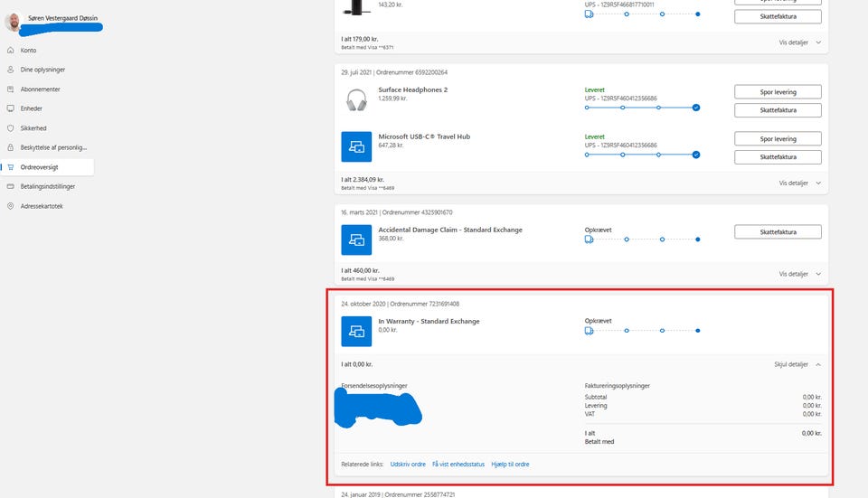The image size is (868, 498).
Task: Click Spor levering for USB-C Travel Hub
Action: pos(778,139)
